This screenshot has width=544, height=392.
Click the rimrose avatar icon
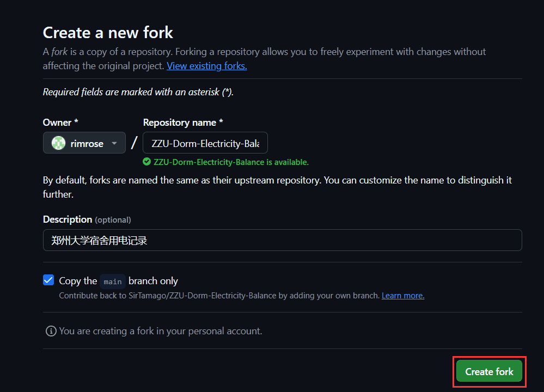click(58, 143)
